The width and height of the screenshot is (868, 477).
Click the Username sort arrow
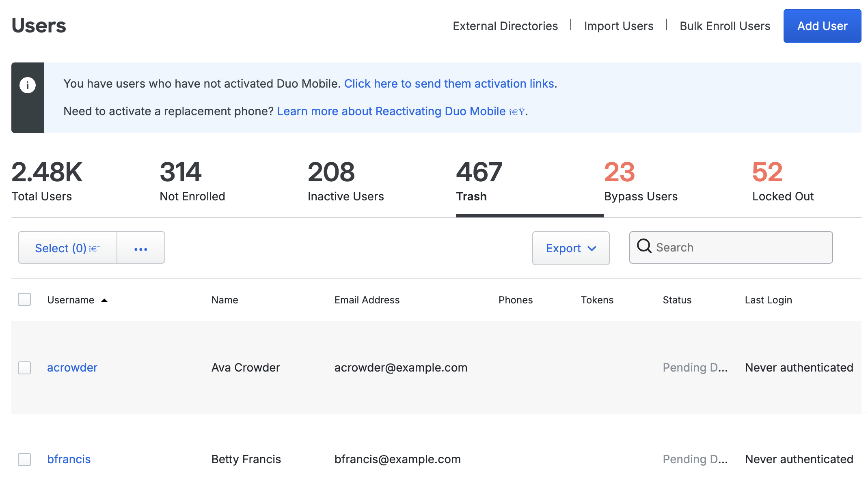tap(104, 300)
